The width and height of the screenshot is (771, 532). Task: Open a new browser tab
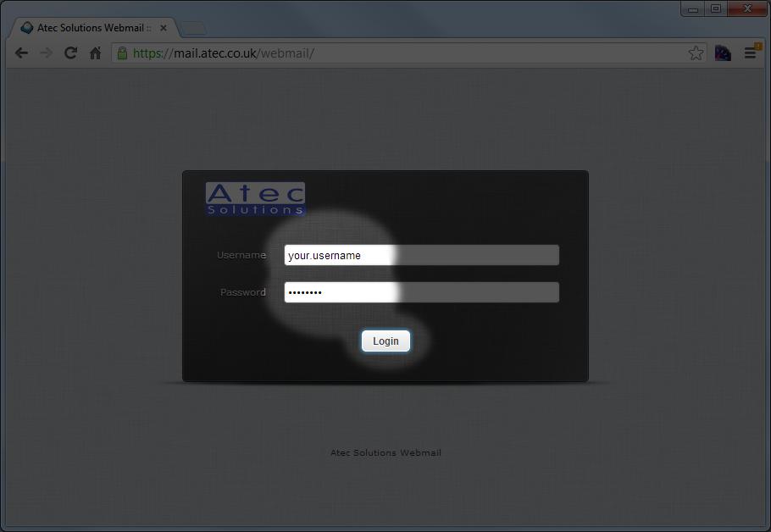(193, 28)
